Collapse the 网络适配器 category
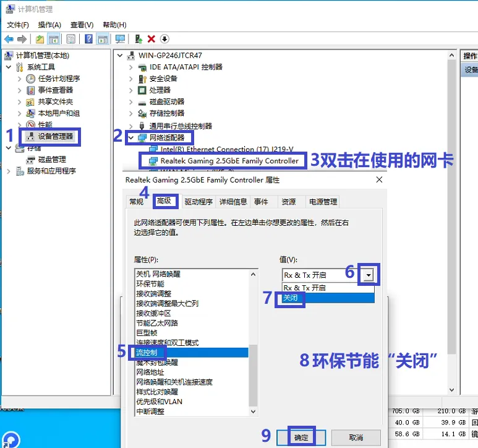This screenshot has width=478, height=448. [130, 138]
